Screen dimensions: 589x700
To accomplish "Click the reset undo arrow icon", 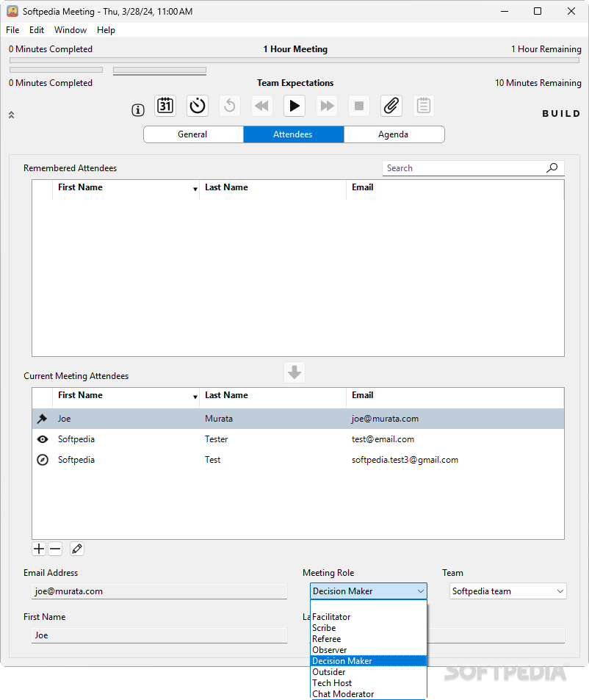I will point(230,107).
